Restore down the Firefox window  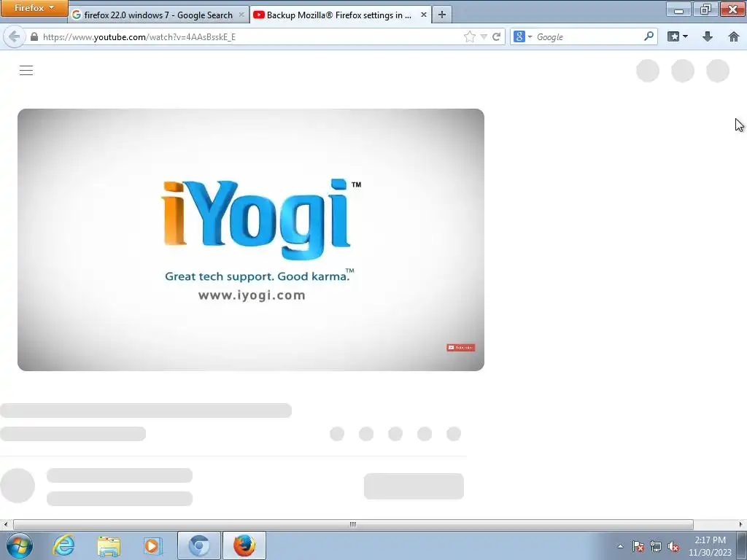(x=705, y=9)
